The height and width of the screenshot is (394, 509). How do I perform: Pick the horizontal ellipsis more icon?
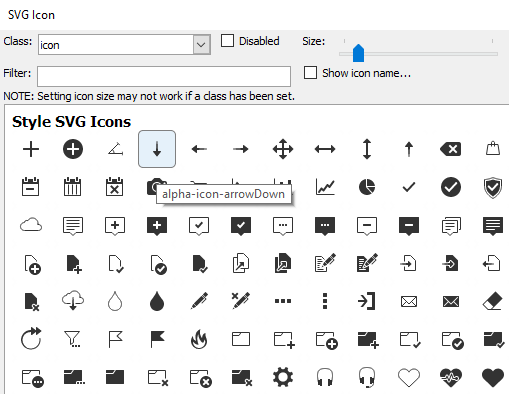pos(283,301)
